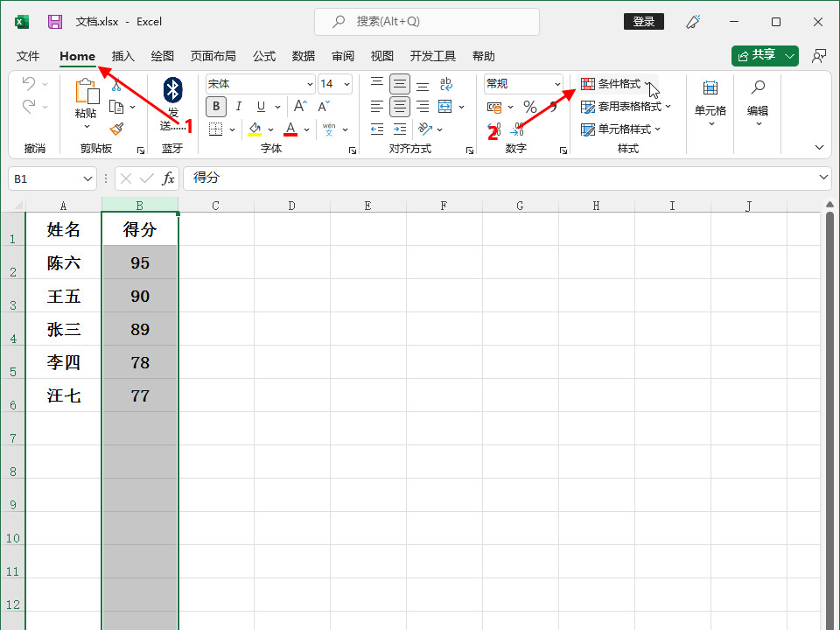The image size is (840, 630).
Task: Click the 搜索(Alt+Q) search box
Action: point(426,22)
